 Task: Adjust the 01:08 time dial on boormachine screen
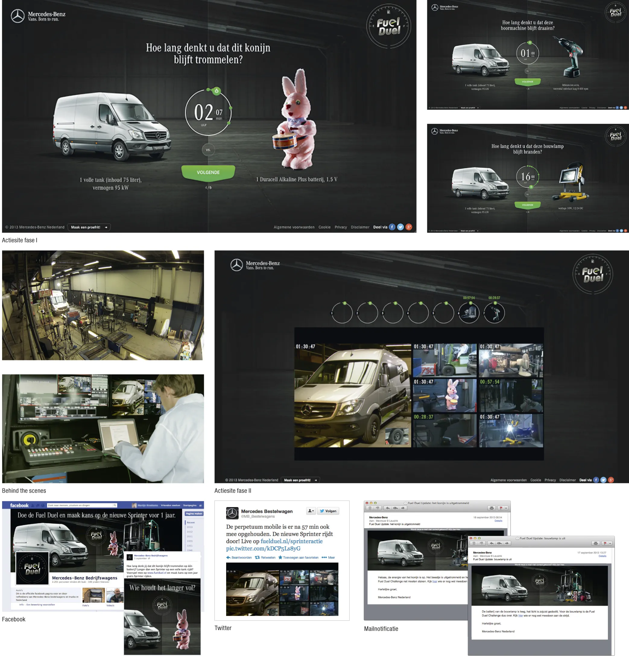tap(527, 53)
